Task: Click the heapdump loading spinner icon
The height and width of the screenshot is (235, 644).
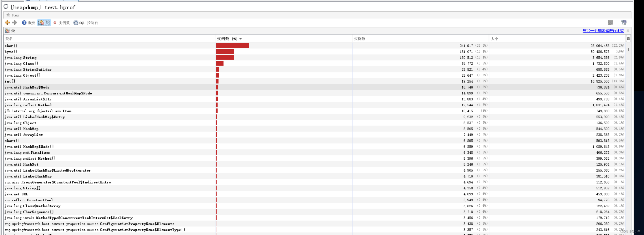Action: (6, 7)
